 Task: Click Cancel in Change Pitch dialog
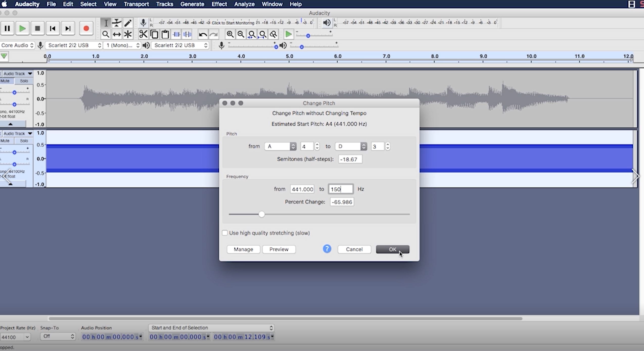pyautogui.click(x=354, y=249)
